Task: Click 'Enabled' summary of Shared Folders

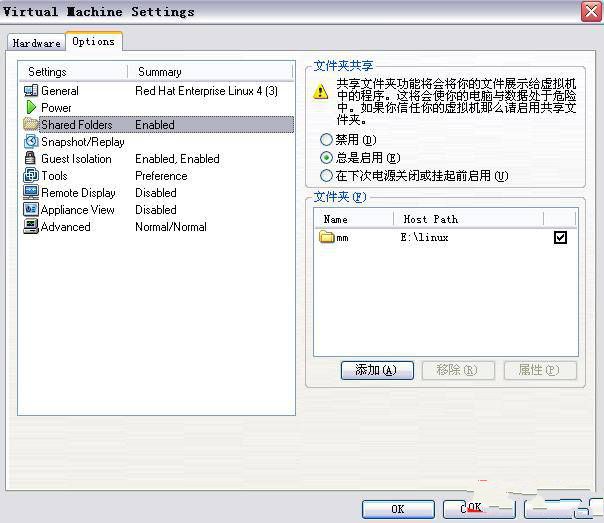Action: pyautogui.click(x=155, y=125)
